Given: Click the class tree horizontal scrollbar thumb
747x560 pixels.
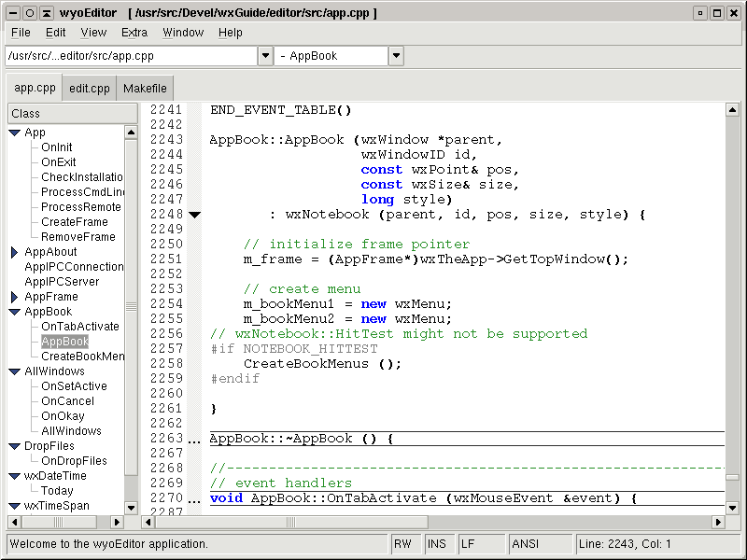Looking at the screenshot, I should [59, 523].
